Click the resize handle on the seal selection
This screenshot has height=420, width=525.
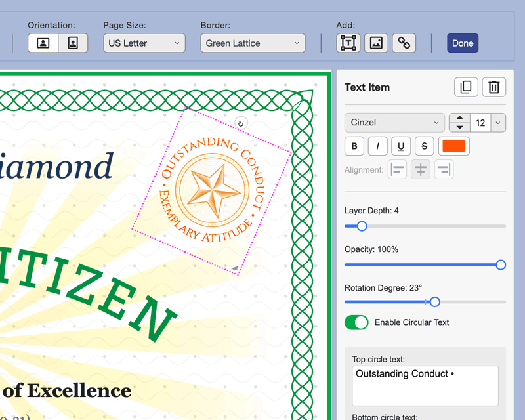click(235, 268)
